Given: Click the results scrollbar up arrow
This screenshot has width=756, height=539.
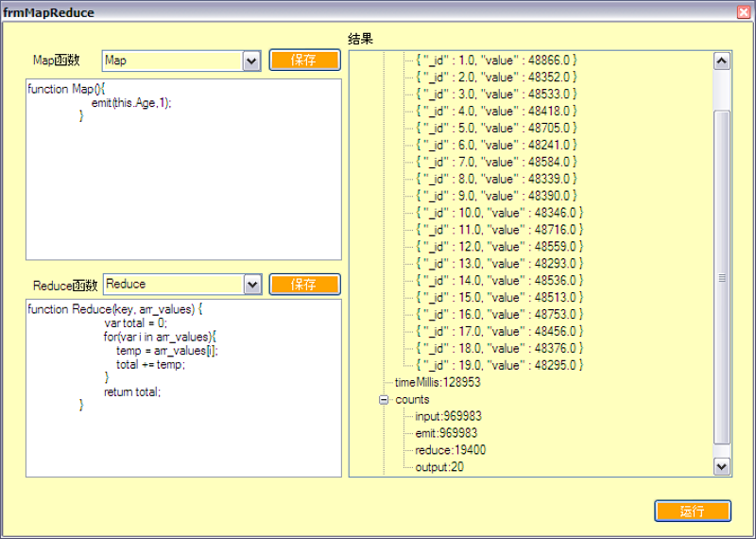Looking at the screenshot, I should (x=721, y=61).
